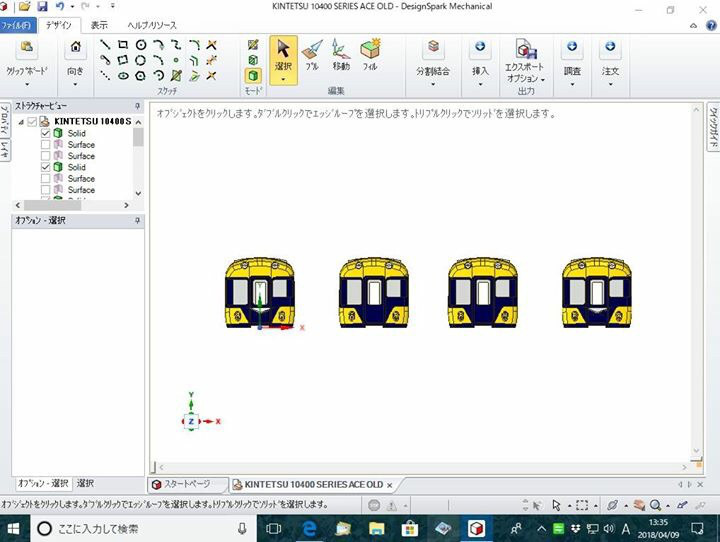720x542 pixels.
Task: Pin the ストラクチャービュー panel
Action: (137, 106)
